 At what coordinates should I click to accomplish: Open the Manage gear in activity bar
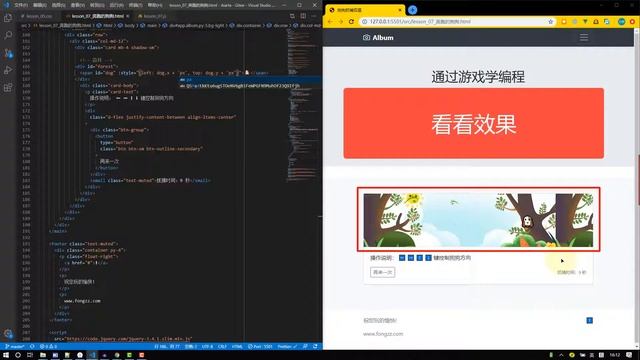pyautogui.click(x=8, y=333)
